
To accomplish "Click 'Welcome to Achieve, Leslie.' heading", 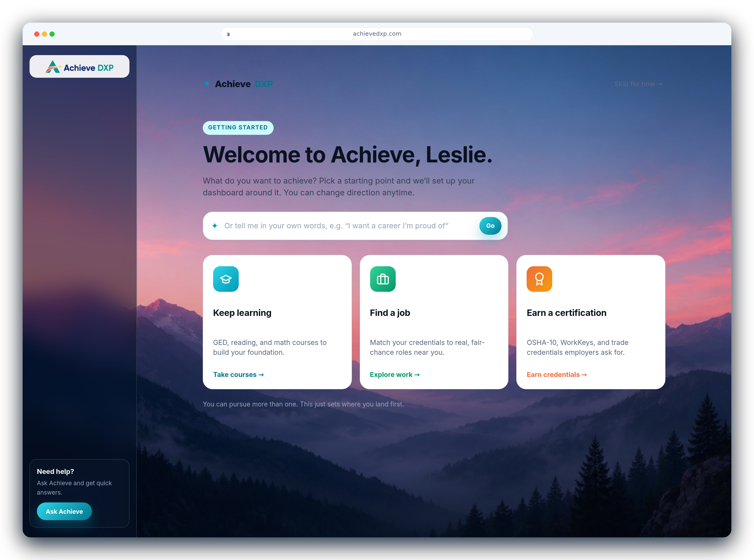I will coord(347,155).
